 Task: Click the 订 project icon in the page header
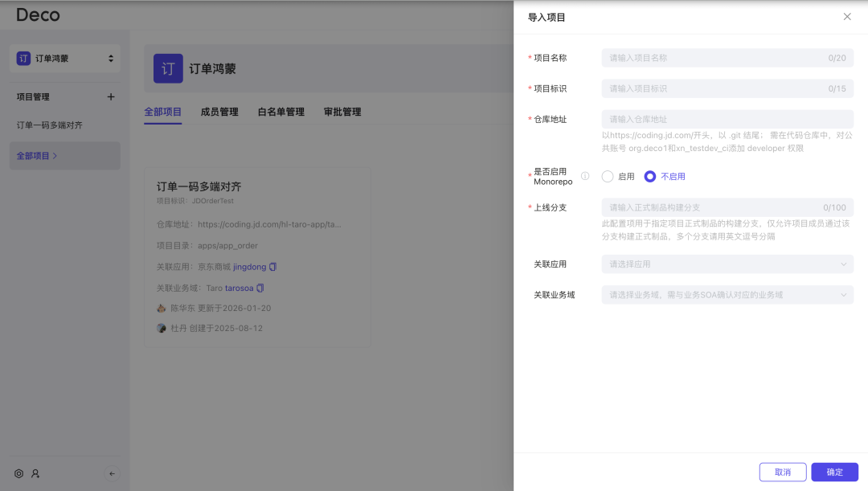169,70
